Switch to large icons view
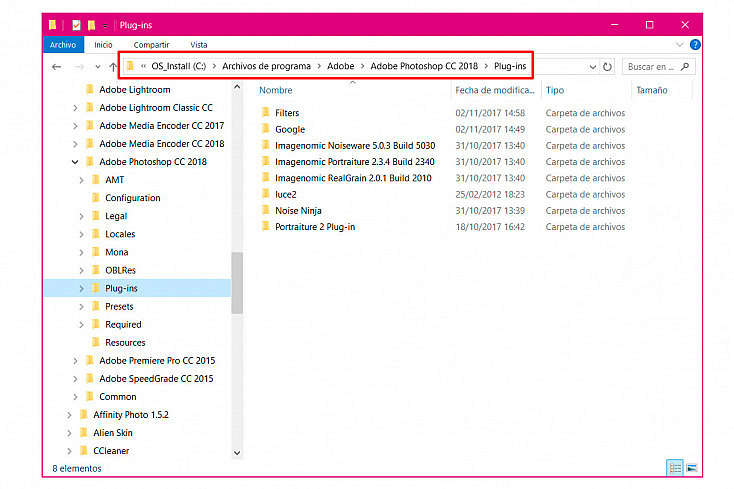This screenshot has height=489, width=734. (x=691, y=468)
